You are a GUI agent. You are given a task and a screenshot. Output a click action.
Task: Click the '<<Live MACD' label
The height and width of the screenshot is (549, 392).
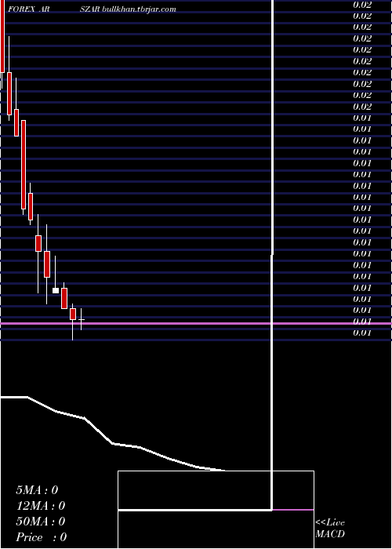point(330,529)
